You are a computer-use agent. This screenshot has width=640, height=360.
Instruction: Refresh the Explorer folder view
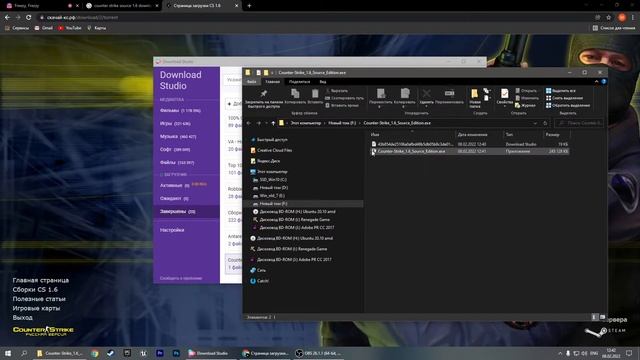(545, 123)
